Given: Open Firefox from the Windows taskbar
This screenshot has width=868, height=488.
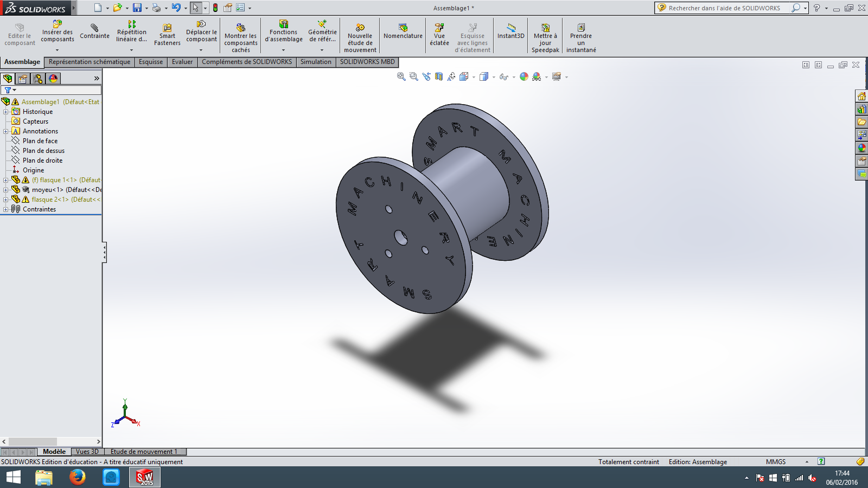Looking at the screenshot, I should pyautogui.click(x=78, y=477).
